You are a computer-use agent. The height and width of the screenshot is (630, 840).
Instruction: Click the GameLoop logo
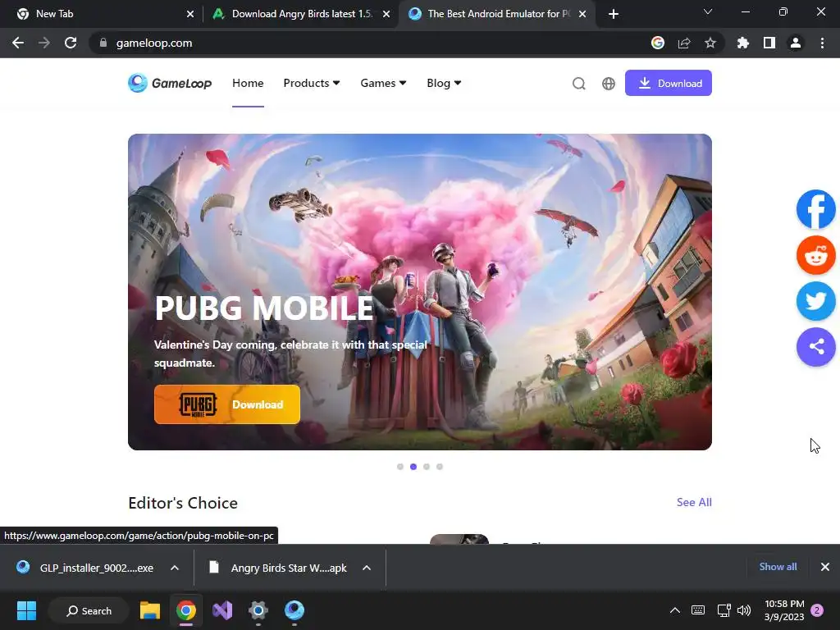point(170,83)
